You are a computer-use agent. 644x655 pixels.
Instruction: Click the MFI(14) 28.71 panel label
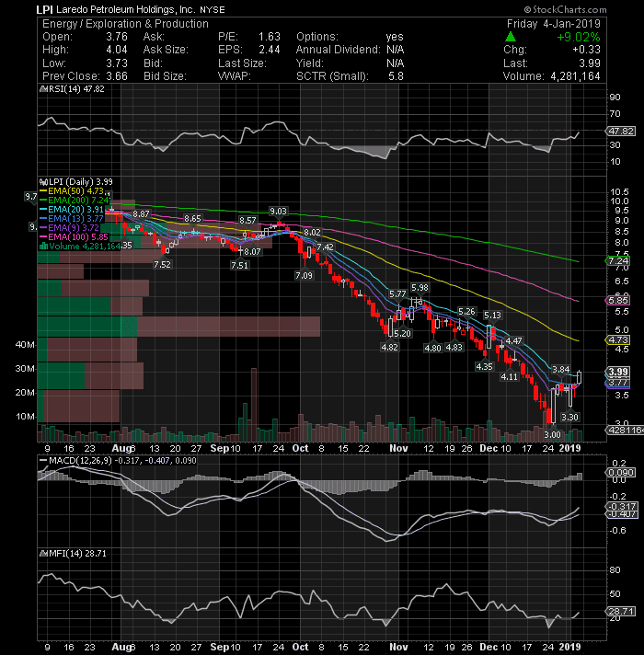77,554
